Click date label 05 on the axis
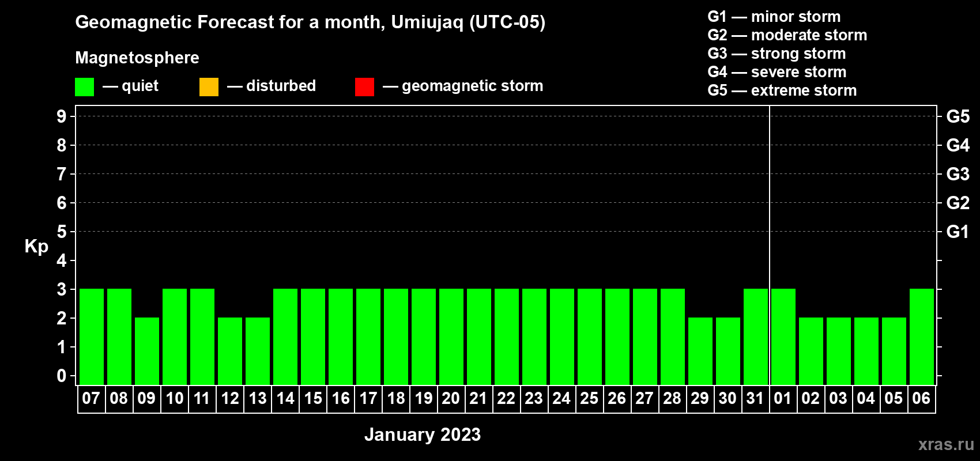 coord(894,399)
